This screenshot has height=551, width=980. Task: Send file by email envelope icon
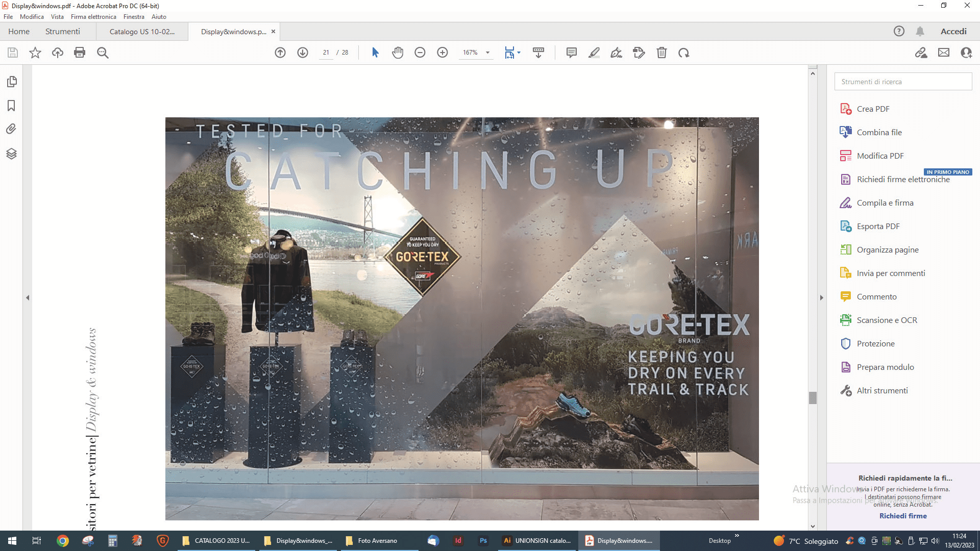point(944,53)
